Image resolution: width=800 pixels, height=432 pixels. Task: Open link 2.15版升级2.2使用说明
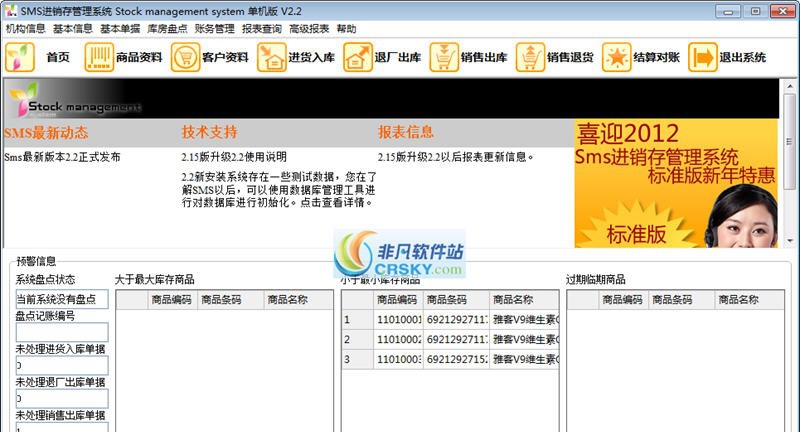pyautogui.click(x=234, y=157)
